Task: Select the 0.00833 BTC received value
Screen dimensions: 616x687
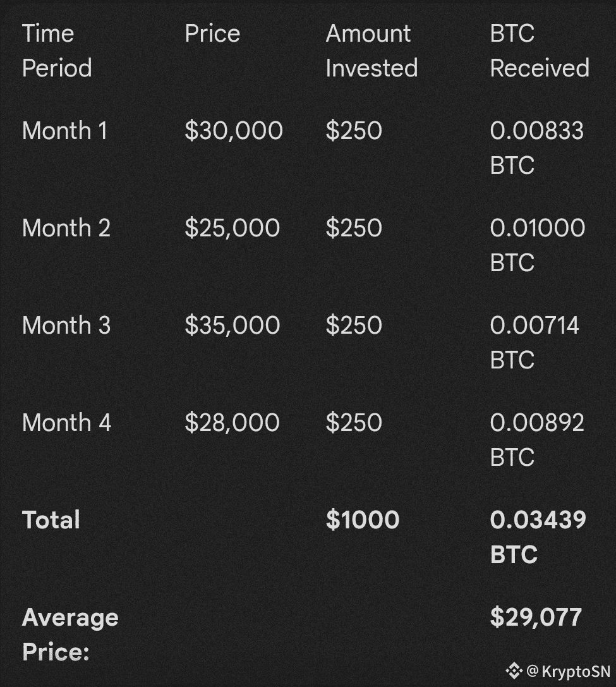Action: point(536,148)
